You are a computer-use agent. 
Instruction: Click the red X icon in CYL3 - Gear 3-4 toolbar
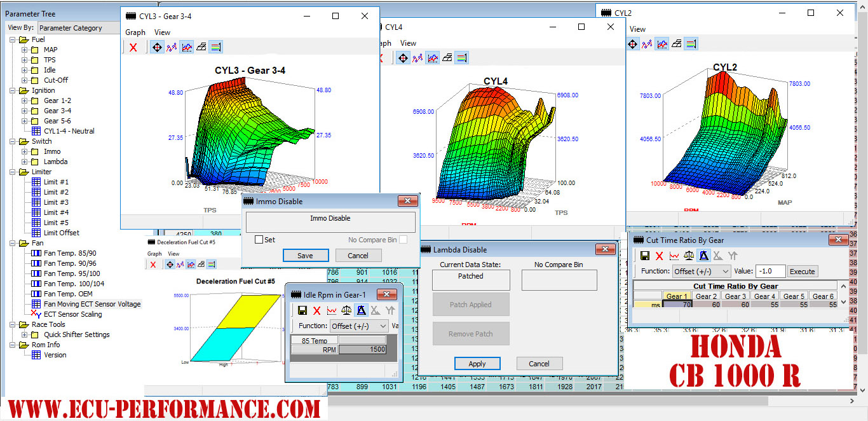tap(133, 47)
